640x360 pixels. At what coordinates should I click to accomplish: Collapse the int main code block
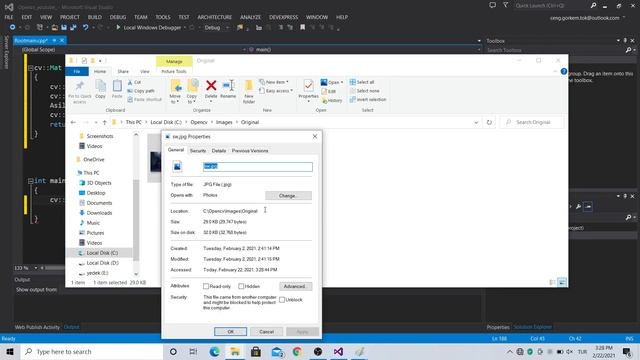[31, 180]
